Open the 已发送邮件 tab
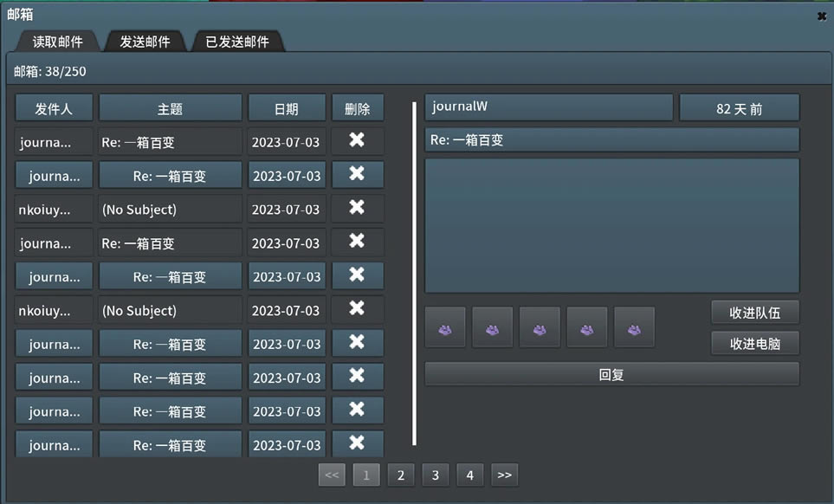The image size is (834, 504). 236,41
